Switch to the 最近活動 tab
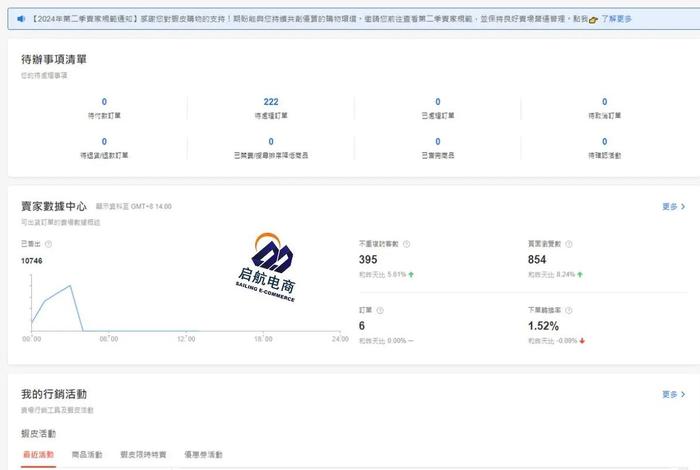The height and width of the screenshot is (470, 700). (x=38, y=454)
